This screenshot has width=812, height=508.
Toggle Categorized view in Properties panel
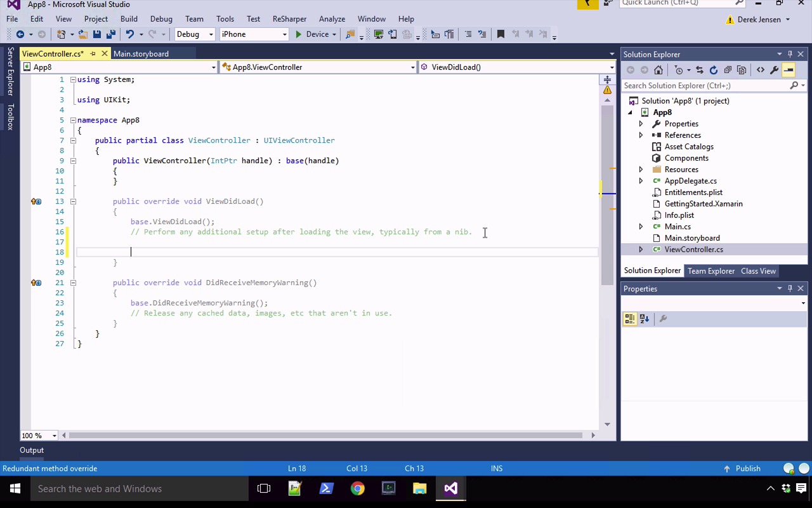[x=630, y=319]
